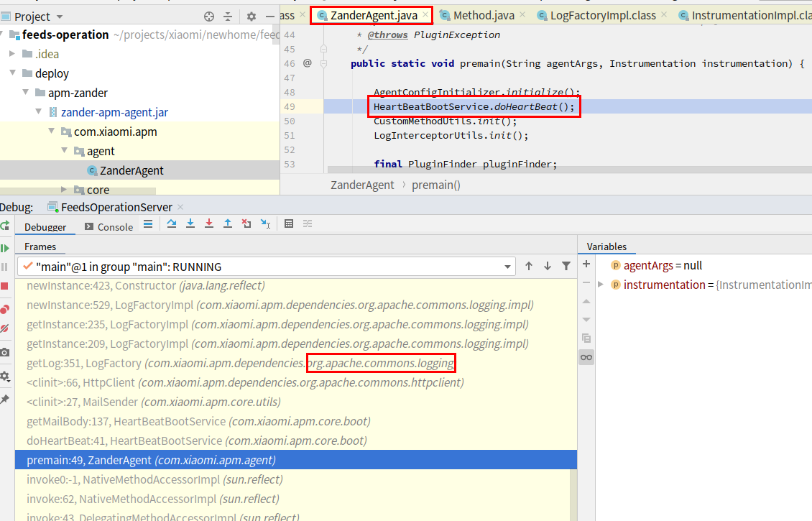Add new watch with plus icon

586,264
